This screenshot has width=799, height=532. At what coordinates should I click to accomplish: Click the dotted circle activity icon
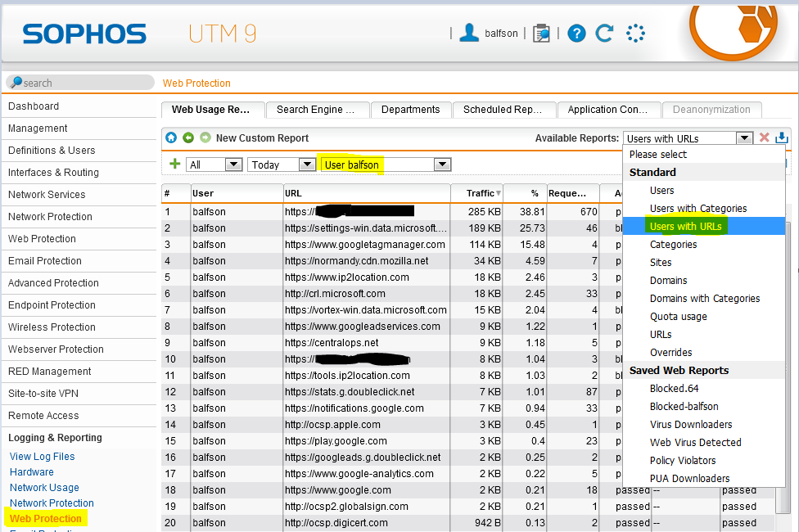coord(635,34)
